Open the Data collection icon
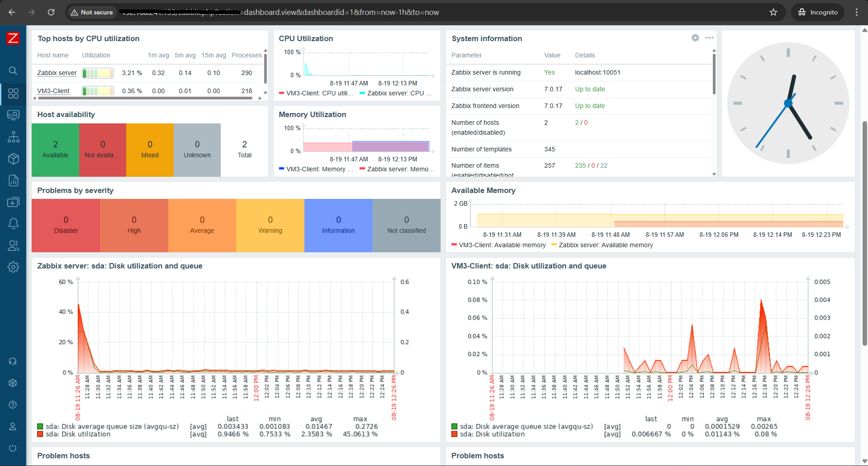The image size is (868, 466). pyautogui.click(x=13, y=202)
